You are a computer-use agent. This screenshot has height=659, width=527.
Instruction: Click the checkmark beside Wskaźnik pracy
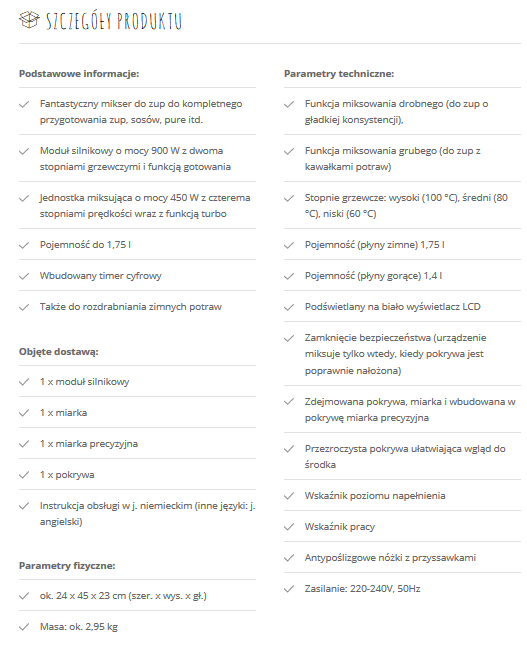click(289, 527)
